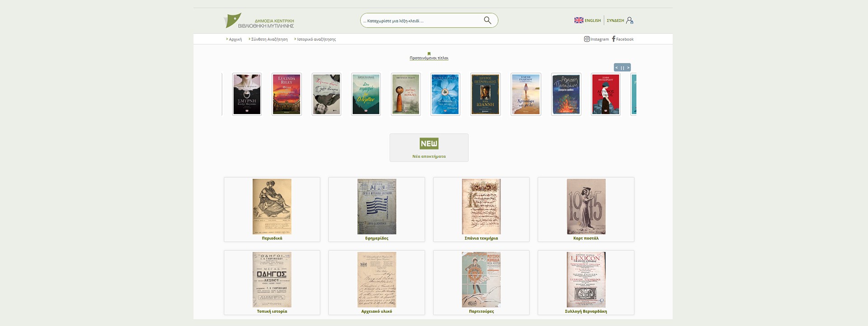Advance the carousel to the next books

click(628, 68)
